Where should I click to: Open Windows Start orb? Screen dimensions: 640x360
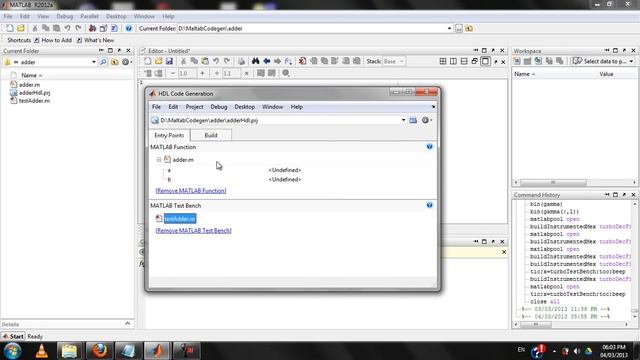(13, 351)
